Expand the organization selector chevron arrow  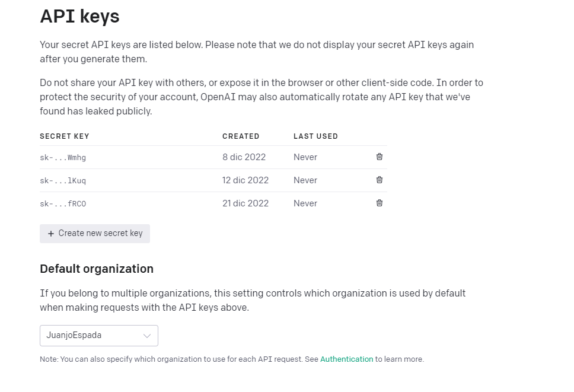coord(147,336)
